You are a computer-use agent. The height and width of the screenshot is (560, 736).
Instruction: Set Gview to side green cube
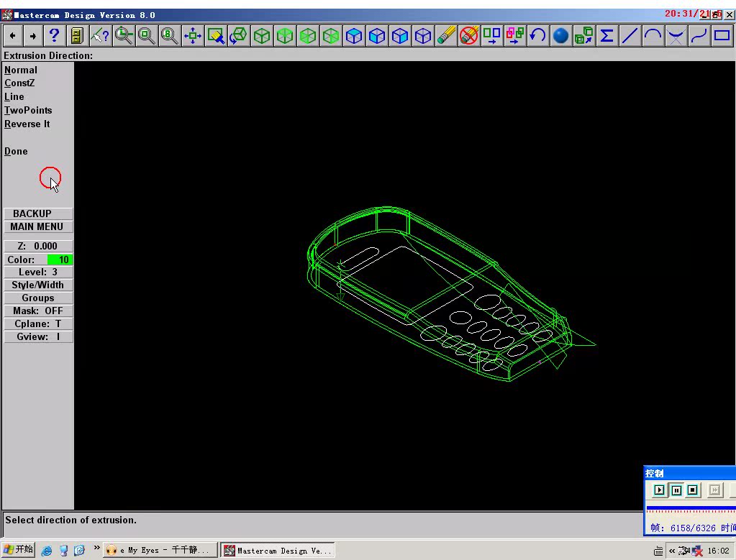coord(330,36)
